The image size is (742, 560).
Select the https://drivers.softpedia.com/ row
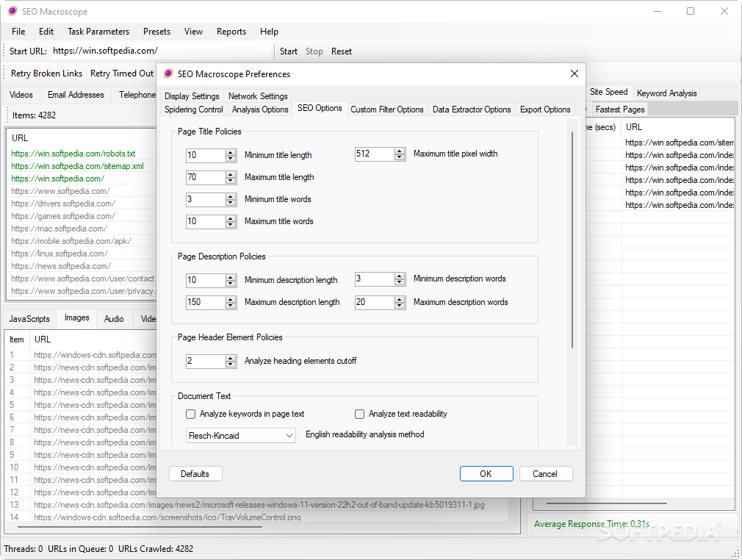(83, 204)
